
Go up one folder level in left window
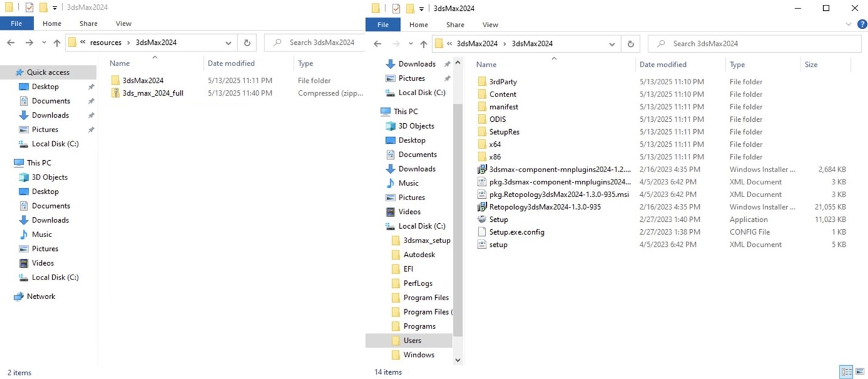(x=57, y=43)
